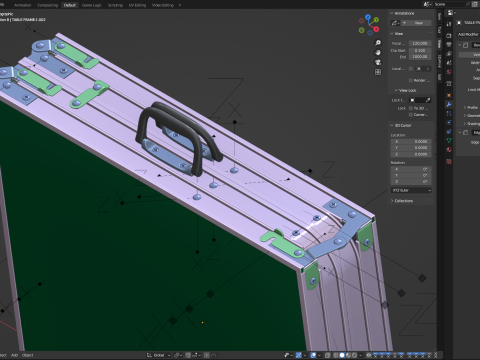Open the View Layer properties tab icon

[449, 54]
